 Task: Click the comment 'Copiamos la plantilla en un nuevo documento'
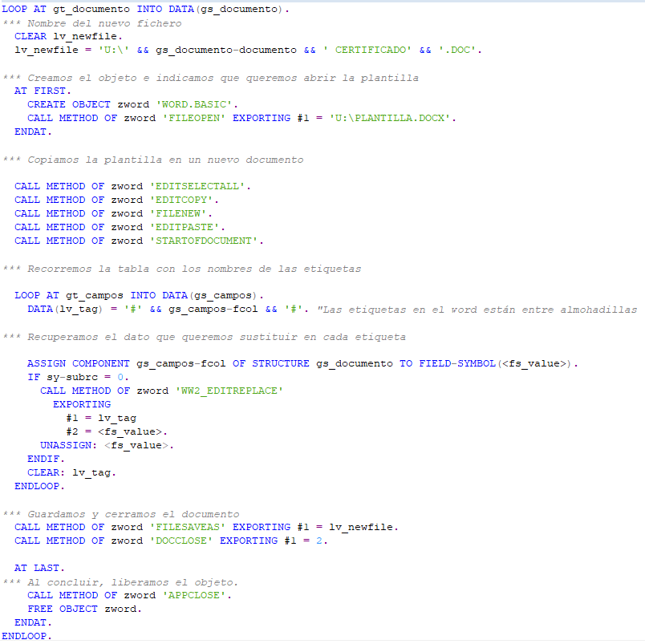coord(152,160)
